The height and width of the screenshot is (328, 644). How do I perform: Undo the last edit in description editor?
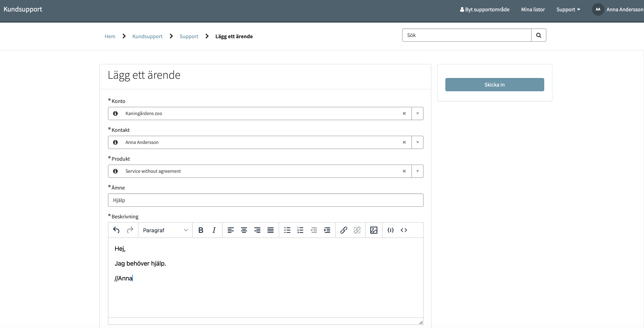(116, 230)
